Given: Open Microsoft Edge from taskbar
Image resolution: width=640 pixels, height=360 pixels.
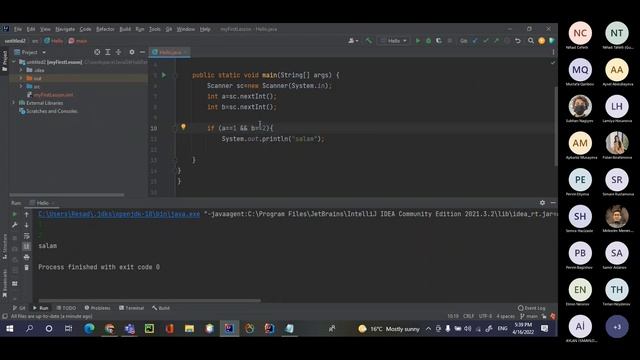Looking at the screenshot, I should (89, 329).
